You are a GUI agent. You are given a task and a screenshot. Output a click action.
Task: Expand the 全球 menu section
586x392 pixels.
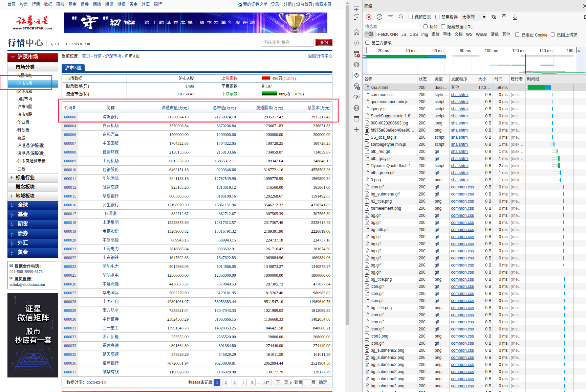(33, 205)
